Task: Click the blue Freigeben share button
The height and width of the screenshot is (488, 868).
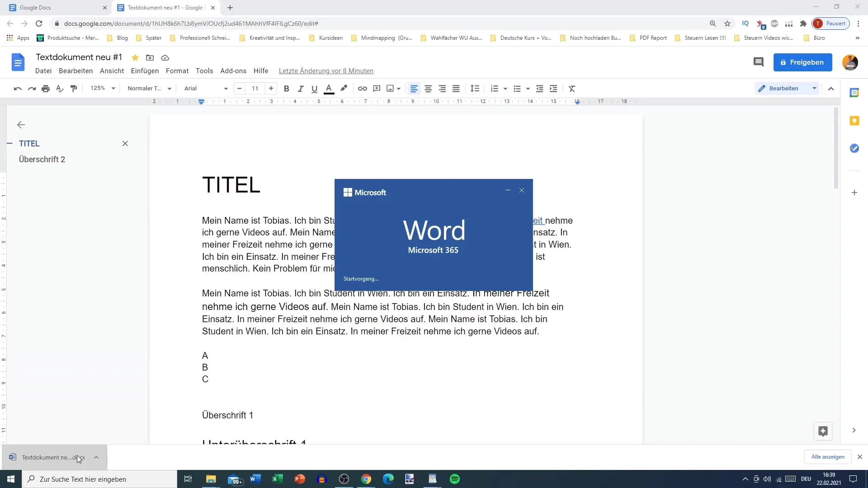Action: 802,62
